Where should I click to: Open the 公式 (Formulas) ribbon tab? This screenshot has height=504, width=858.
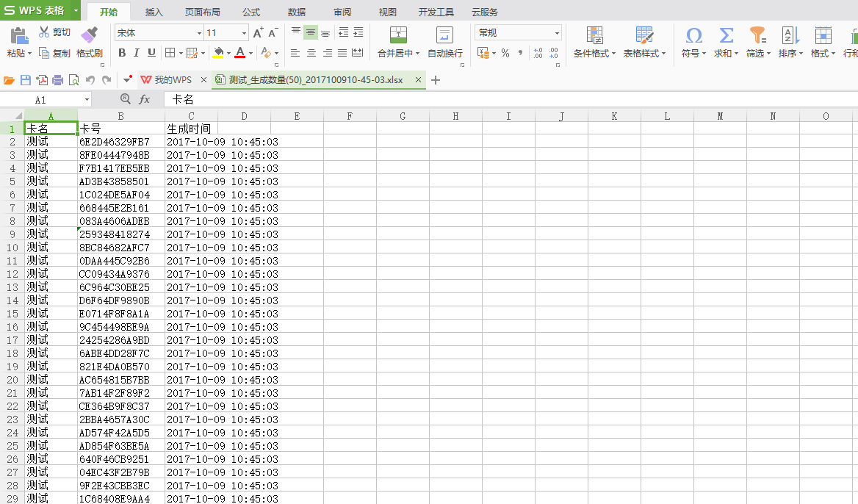(x=251, y=12)
